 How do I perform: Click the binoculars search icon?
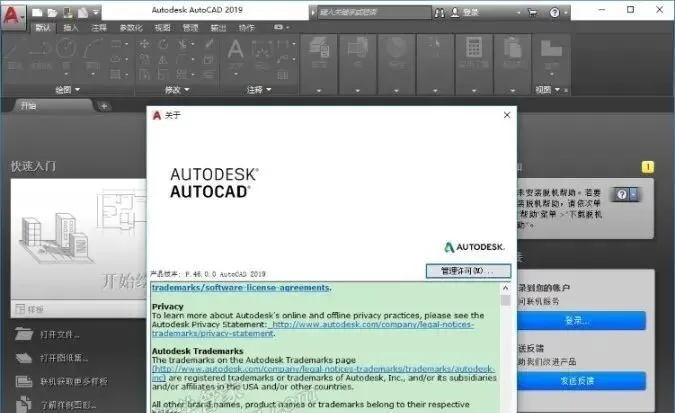(x=439, y=13)
